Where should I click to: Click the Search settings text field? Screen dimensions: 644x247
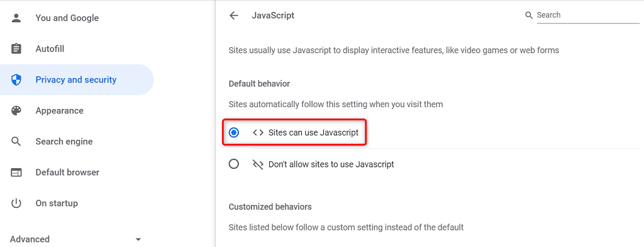click(x=588, y=15)
